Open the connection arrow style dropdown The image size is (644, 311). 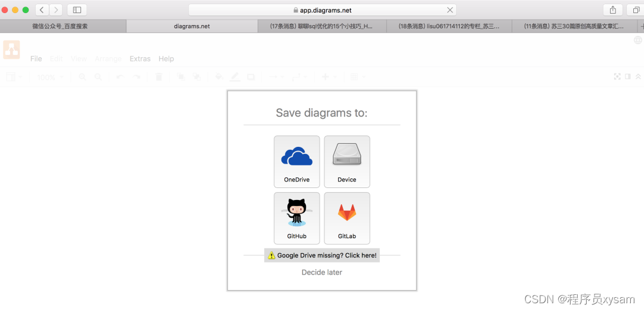pyautogui.click(x=276, y=77)
